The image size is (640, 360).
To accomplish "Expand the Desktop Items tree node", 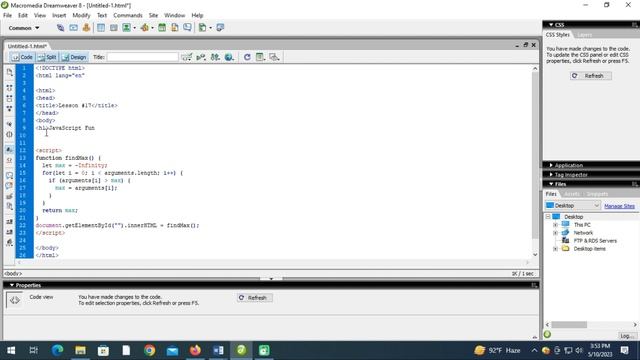I will point(555,249).
